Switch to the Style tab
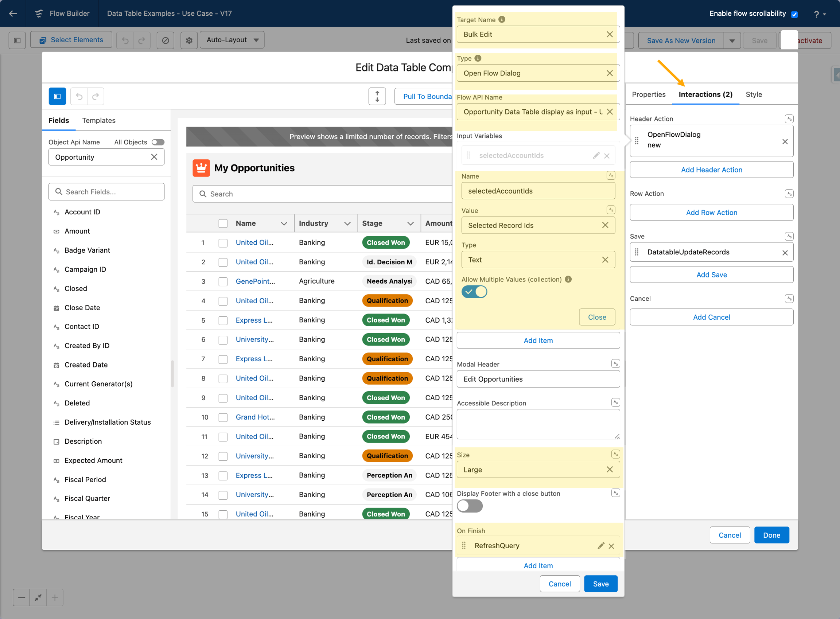The height and width of the screenshot is (619, 840). 754,94
